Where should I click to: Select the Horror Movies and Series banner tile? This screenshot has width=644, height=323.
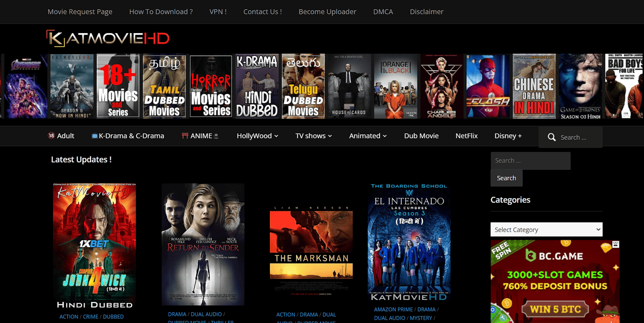pos(211,86)
